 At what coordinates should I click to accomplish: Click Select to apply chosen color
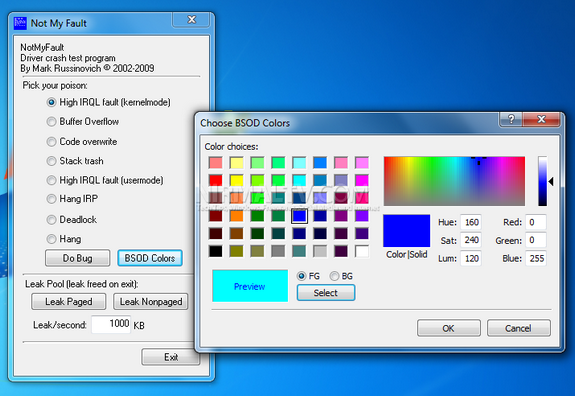pos(326,293)
